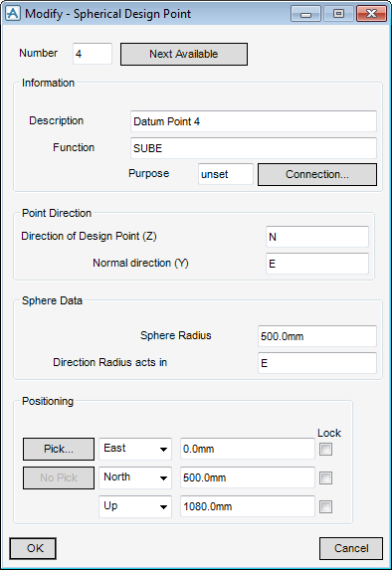392x570 pixels.
Task: Select the Number input field
Action: pyautogui.click(x=93, y=54)
